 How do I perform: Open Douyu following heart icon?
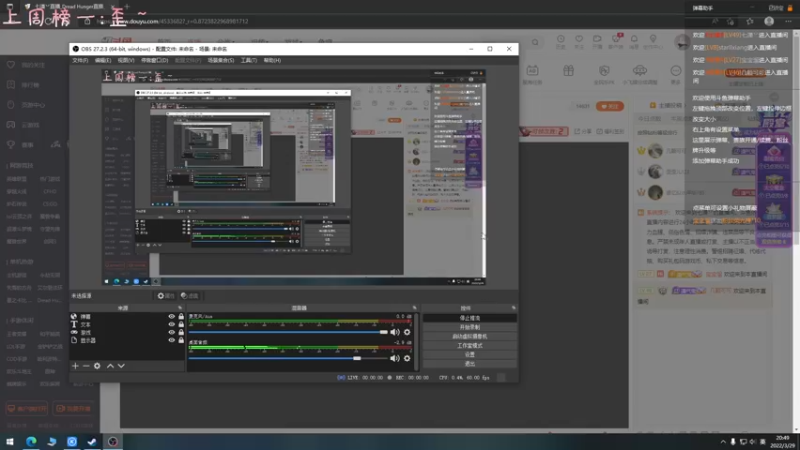[579, 39]
